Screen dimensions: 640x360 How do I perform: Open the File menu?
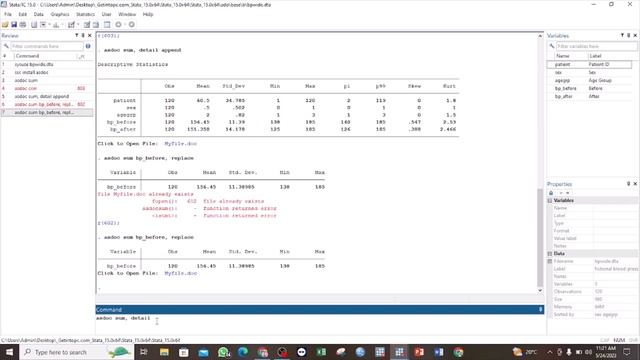point(8,14)
